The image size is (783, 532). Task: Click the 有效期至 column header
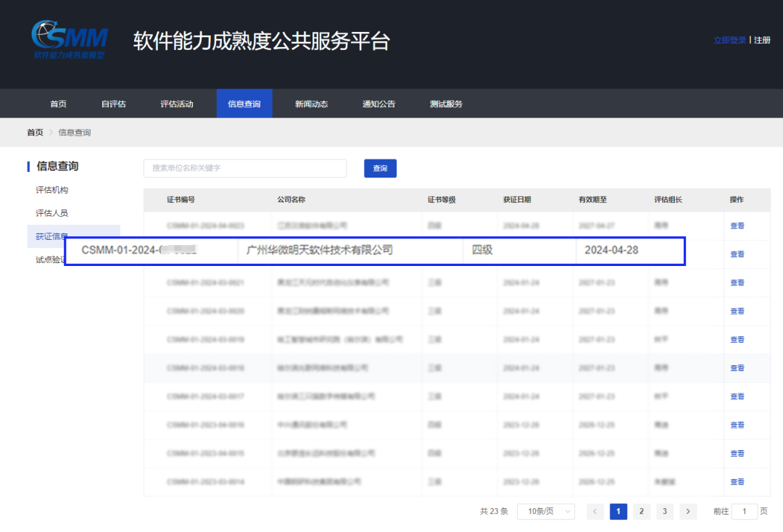pyautogui.click(x=593, y=199)
